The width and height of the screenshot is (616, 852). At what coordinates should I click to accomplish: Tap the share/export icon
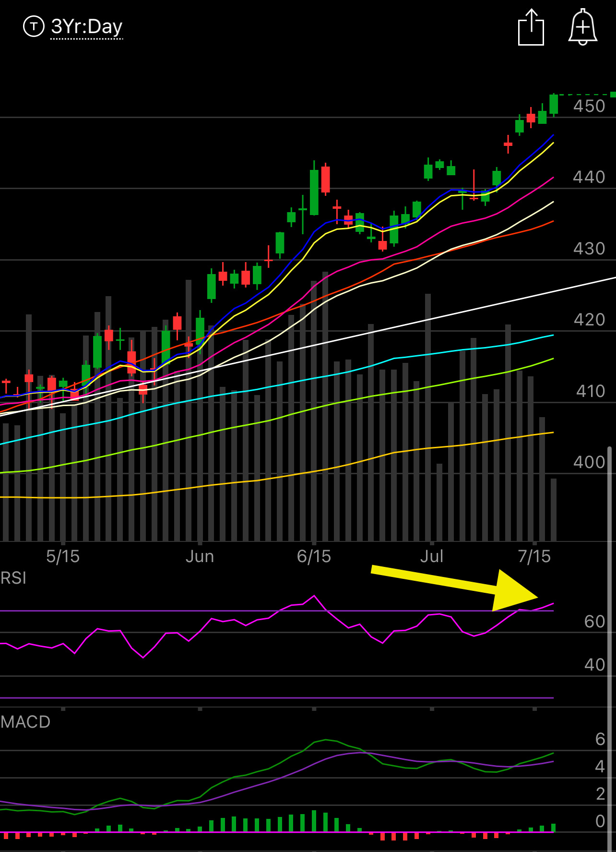click(531, 27)
